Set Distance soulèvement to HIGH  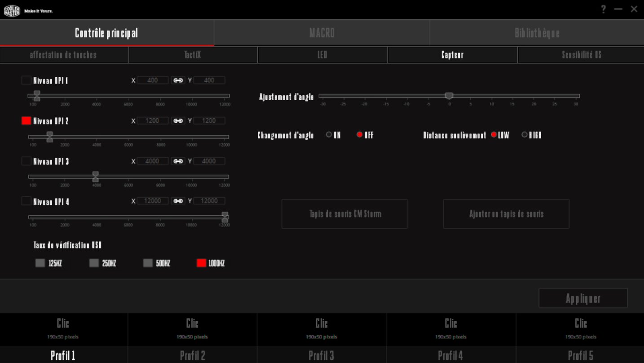coord(524,135)
